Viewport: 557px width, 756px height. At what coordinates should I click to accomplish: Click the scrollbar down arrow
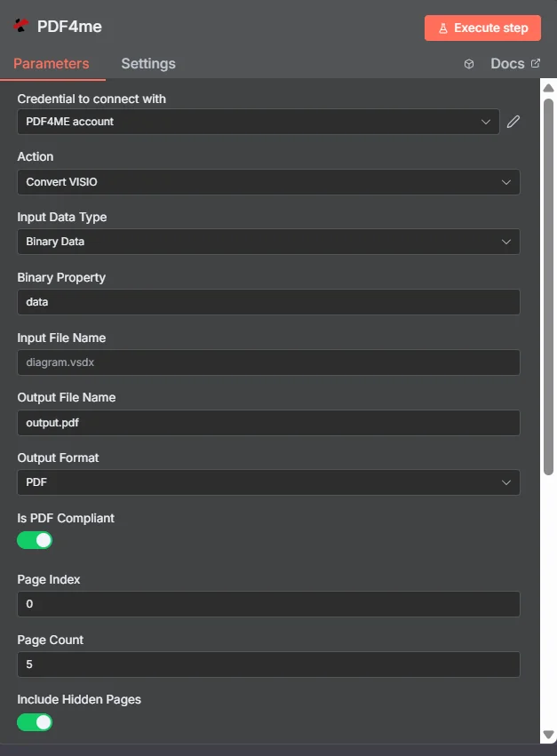pos(548,735)
